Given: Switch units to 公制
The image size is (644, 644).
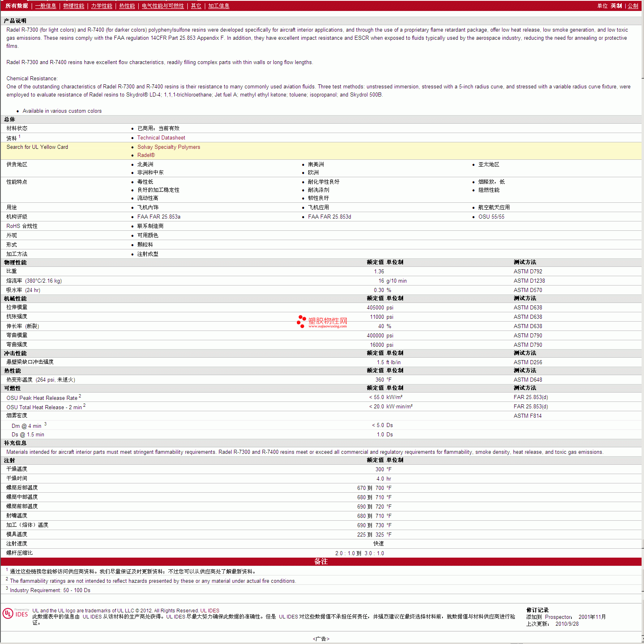Looking at the screenshot, I should click(633, 6).
